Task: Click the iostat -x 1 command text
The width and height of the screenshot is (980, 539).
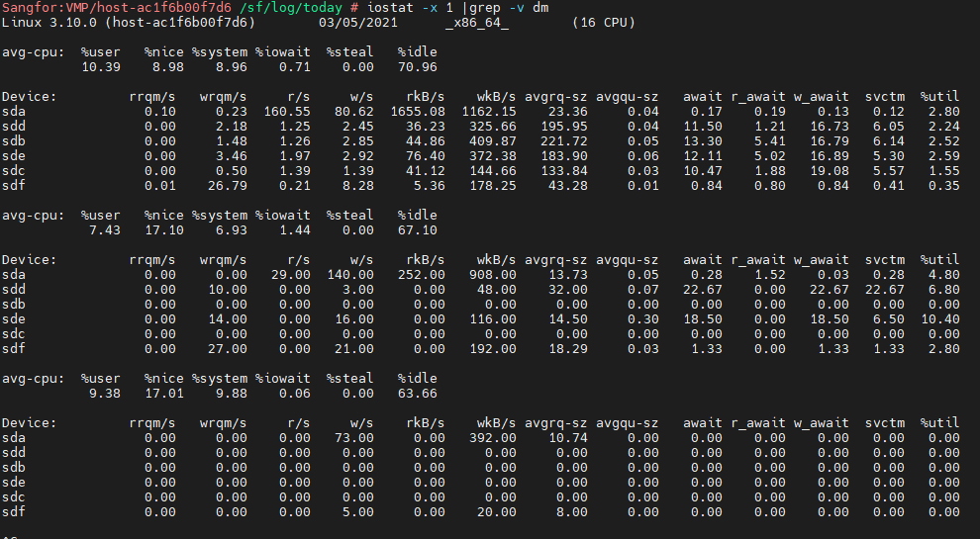Action: (x=407, y=7)
